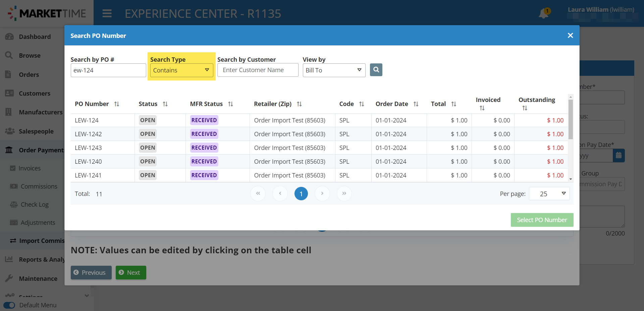This screenshot has height=311, width=644.
Task: Sort by PO Number column arrows
Action: (117, 104)
